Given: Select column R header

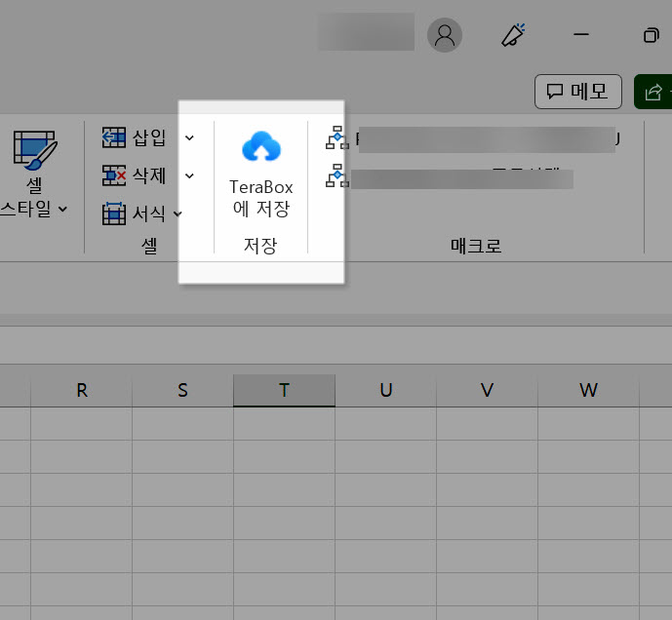Looking at the screenshot, I should click(x=81, y=390).
